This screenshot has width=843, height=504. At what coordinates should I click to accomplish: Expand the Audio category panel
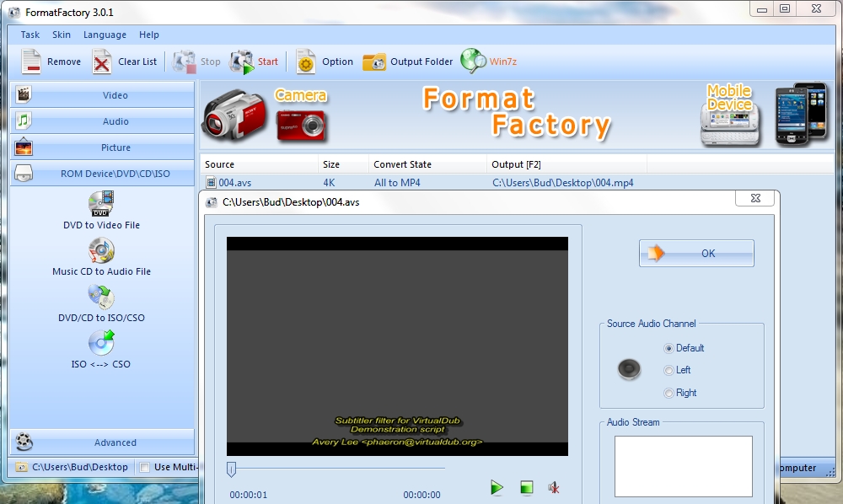102,121
